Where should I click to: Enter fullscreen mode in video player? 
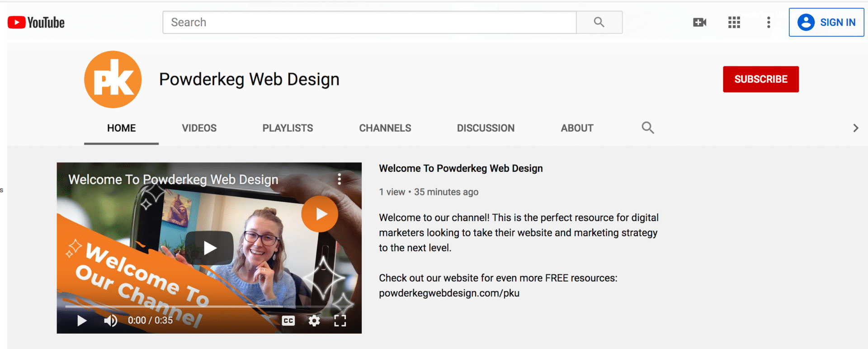pos(340,321)
